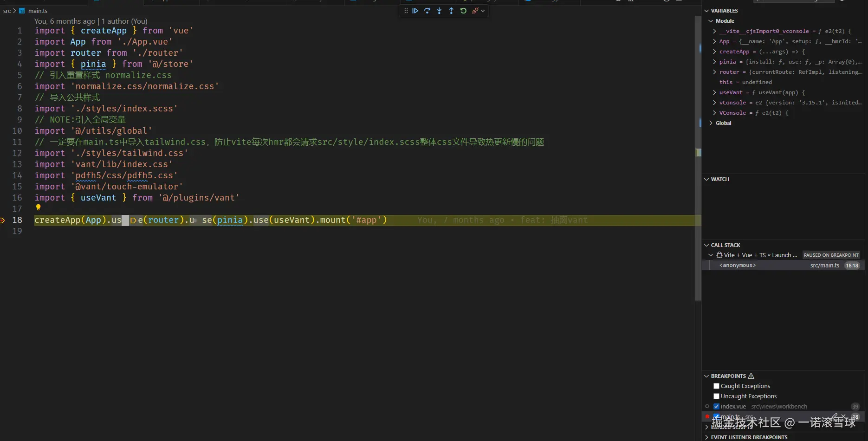This screenshot has height=441, width=868.
Task: Collapse the CALL STACK section
Action: pos(706,245)
